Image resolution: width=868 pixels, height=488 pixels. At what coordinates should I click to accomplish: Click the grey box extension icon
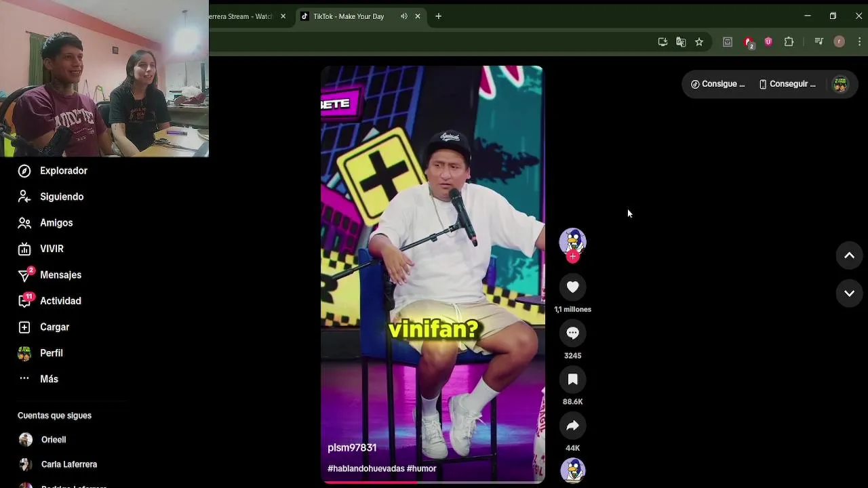pos(727,42)
